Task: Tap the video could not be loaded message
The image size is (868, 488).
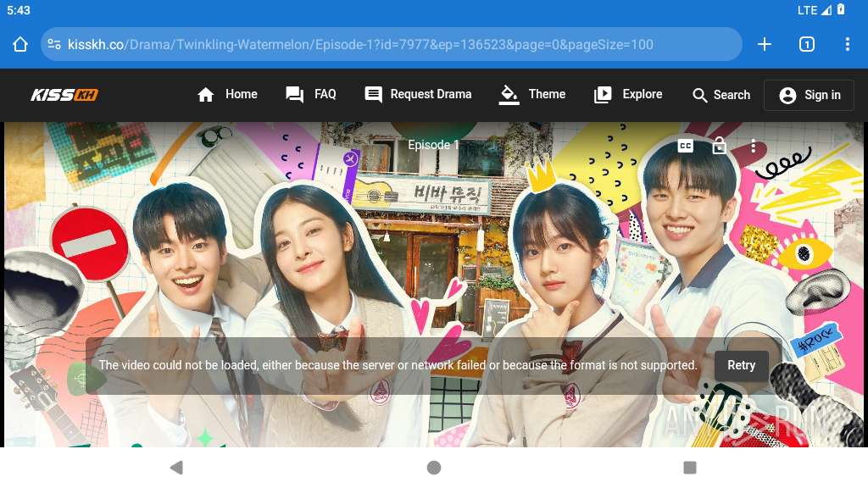Action: click(x=398, y=365)
